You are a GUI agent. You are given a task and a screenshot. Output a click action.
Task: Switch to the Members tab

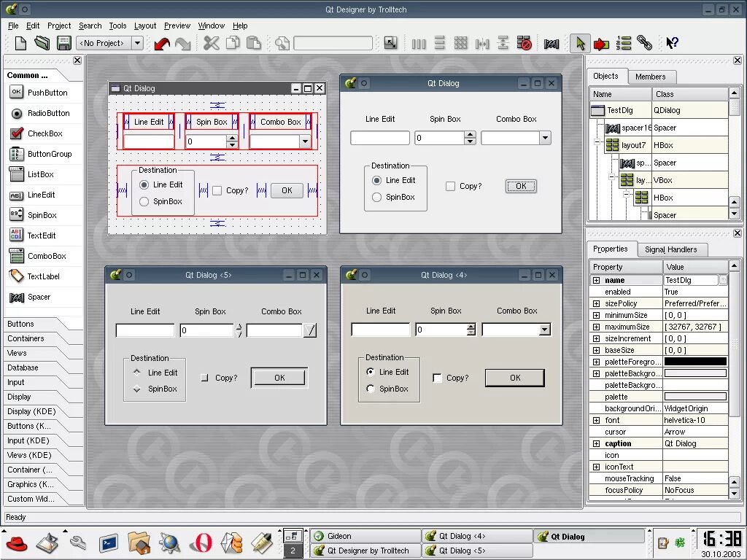click(x=650, y=77)
